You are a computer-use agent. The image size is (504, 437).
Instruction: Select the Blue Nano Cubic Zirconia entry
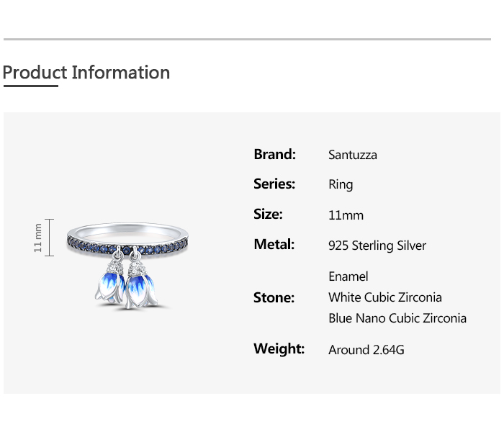pyautogui.click(x=397, y=318)
